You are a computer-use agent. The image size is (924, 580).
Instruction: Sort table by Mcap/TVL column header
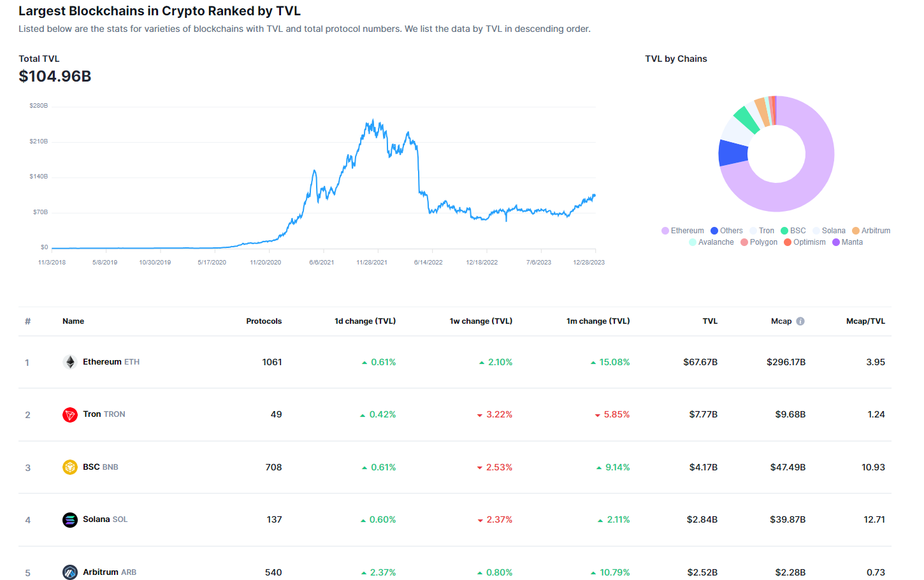click(x=865, y=321)
